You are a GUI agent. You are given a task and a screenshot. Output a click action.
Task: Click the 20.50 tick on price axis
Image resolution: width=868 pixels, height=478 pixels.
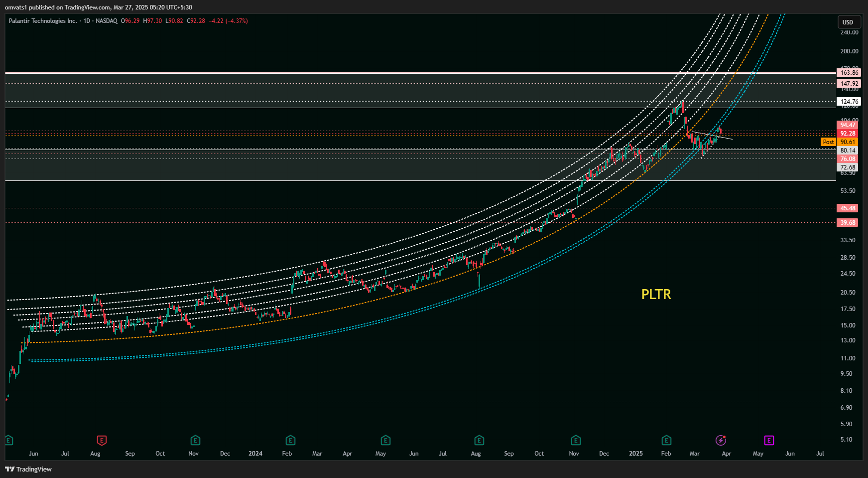[x=848, y=293]
